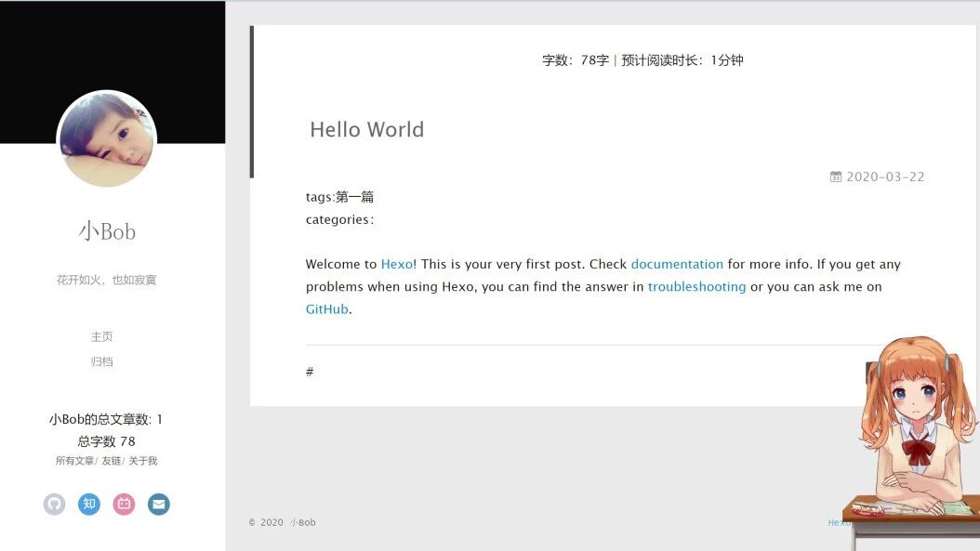
Task: Open the 友链 link
Action: click(x=112, y=461)
